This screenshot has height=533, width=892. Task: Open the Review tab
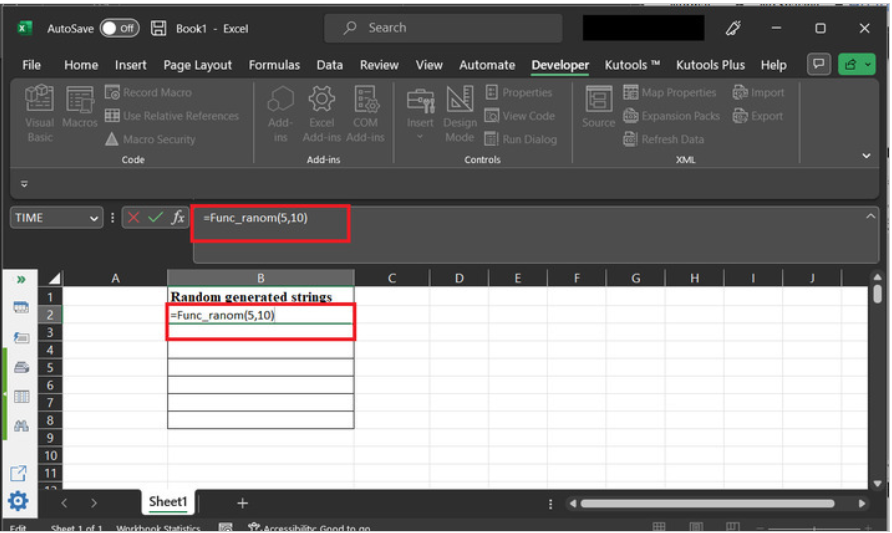(x=379, y=65)
